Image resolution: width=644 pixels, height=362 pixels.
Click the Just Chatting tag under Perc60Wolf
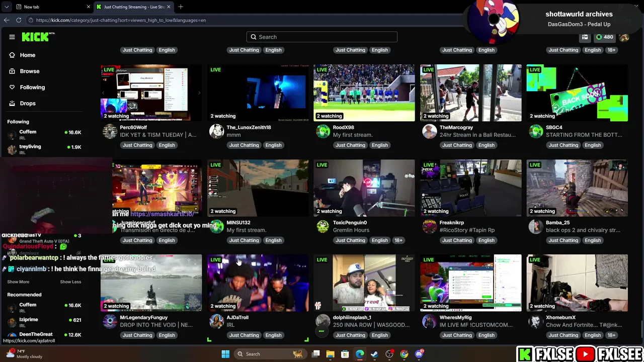(x=137, y=145)
